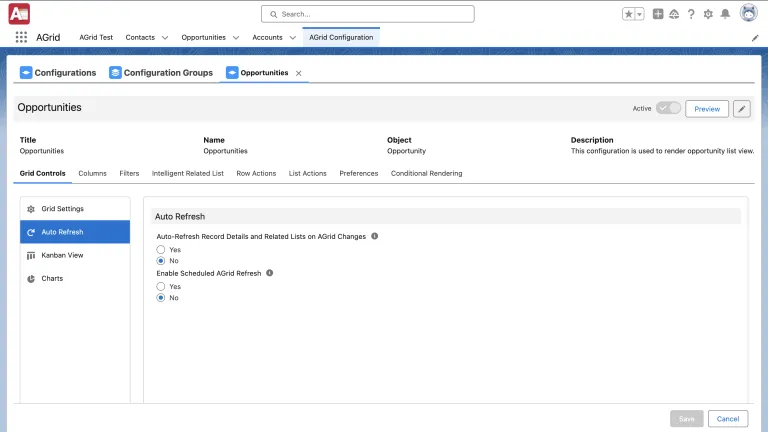
Task: Open the notifications bell
Action: tap(725, 14)
